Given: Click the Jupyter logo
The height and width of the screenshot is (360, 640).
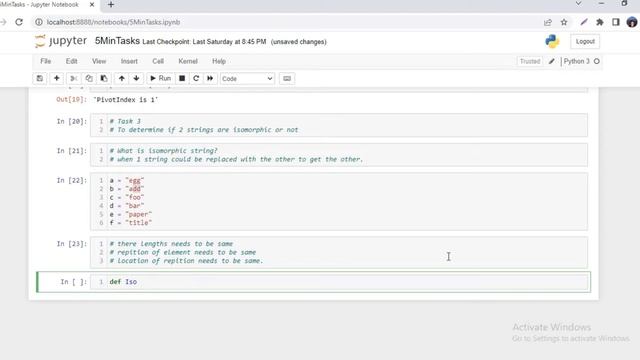Looking at the screenshot, I should pos(61,41).
